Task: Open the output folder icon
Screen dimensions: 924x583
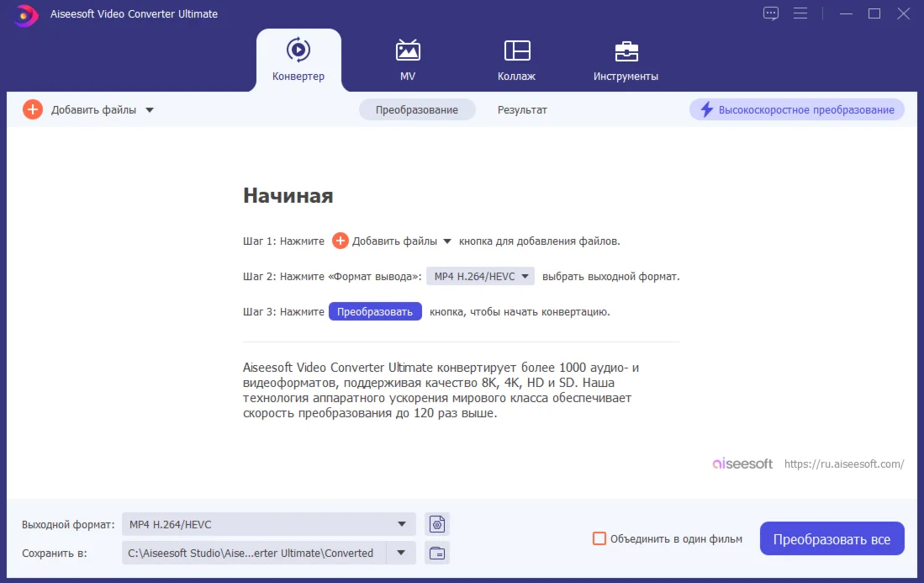Action: tap(437, 554)
